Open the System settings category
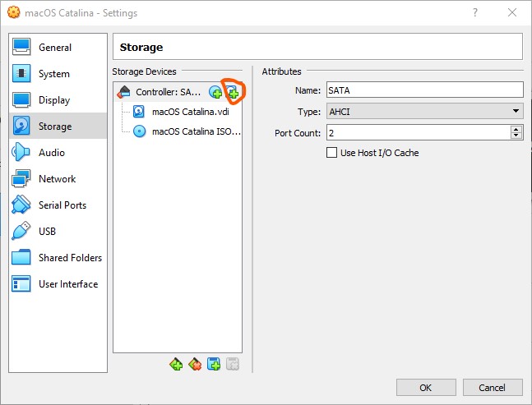The width and height of the screenshot is (532, 405). [x=58, y=74]
